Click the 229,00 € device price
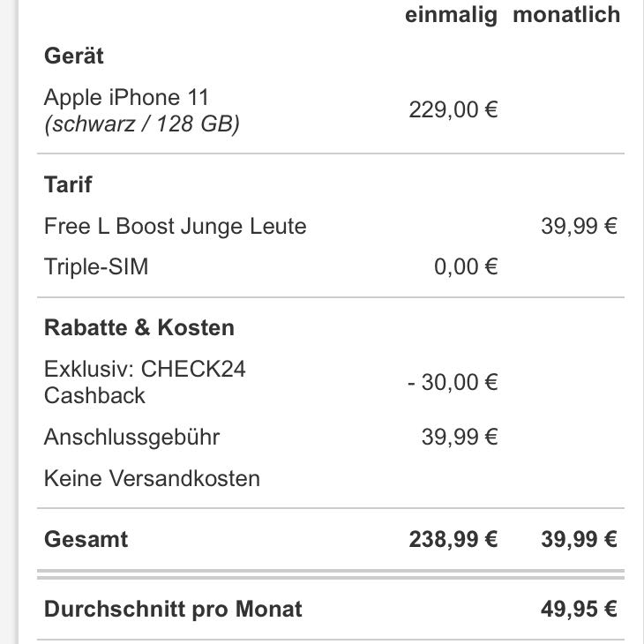 pyautogui.click(x=453, y=110)
